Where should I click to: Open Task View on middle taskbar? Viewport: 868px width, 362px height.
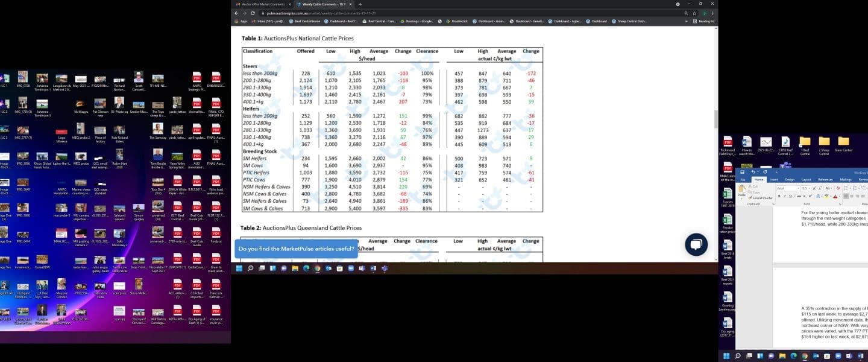(262, 268)
